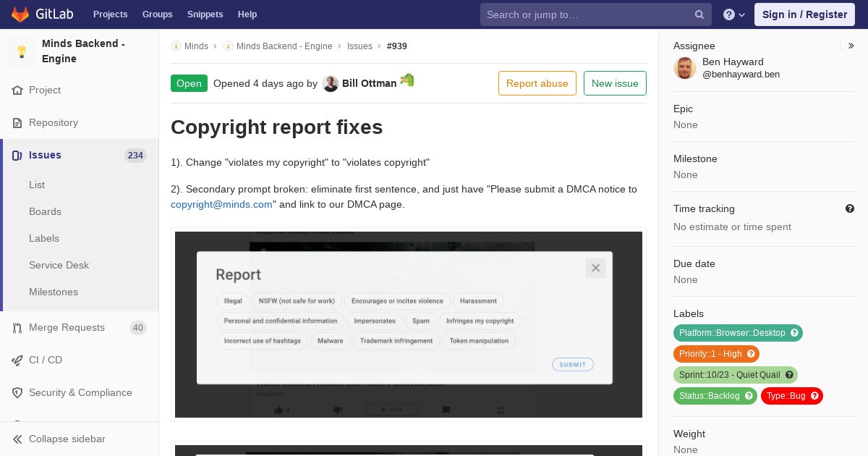Click the Issues breadcrumb link

[x=359, y=46]
